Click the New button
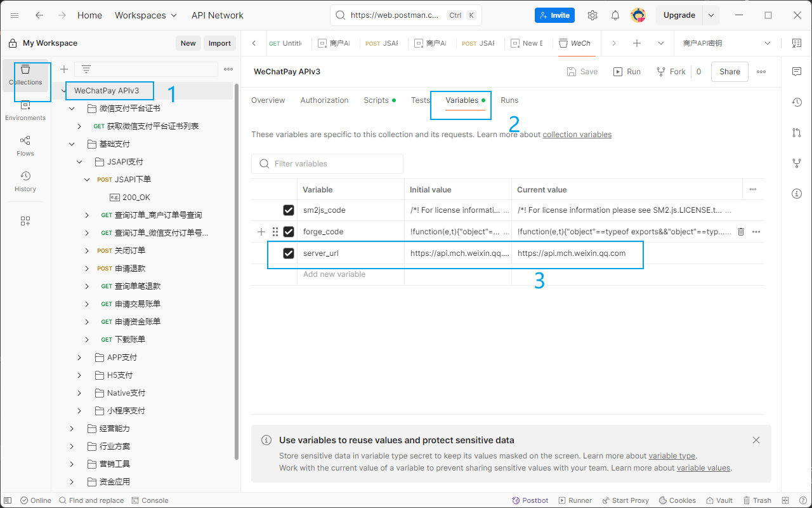812x508 pixels. coord(188,43)
